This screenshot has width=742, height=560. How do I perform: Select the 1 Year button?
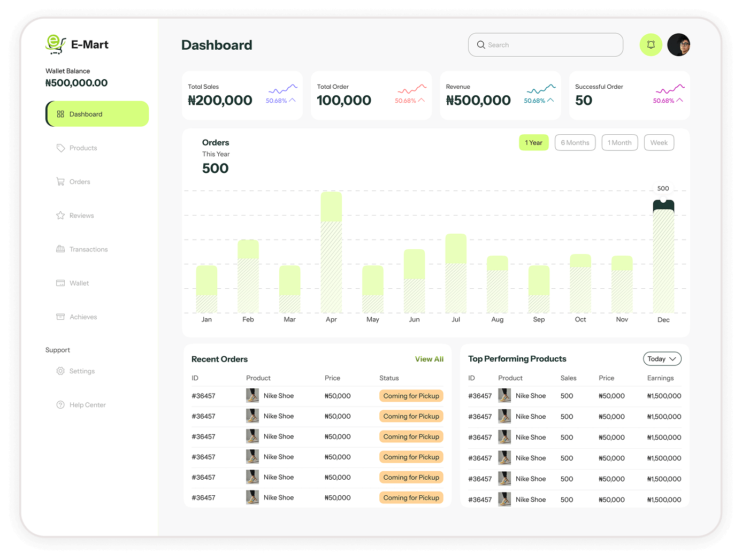click(533, 143)
